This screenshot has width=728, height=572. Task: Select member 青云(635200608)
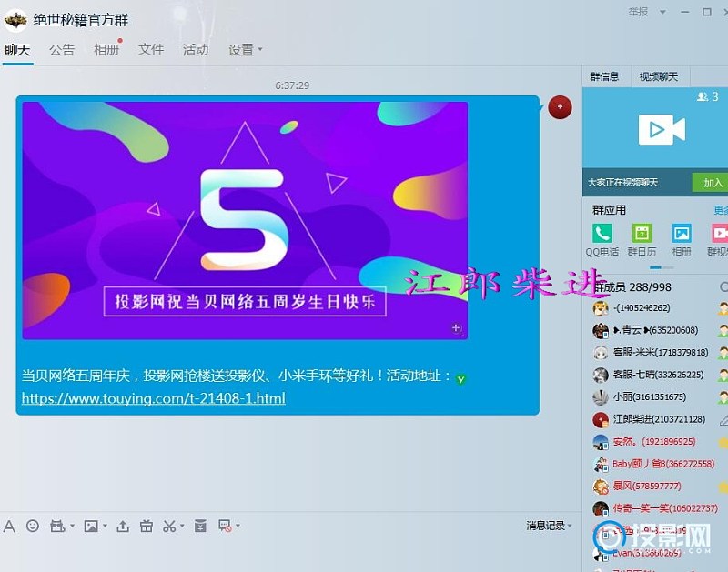point(656,330)
